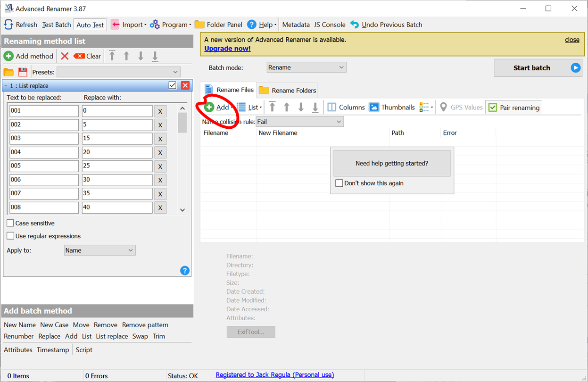Toggle Thumbnails view
This screenshot has width=588, height=382.
tap(392, 107)
